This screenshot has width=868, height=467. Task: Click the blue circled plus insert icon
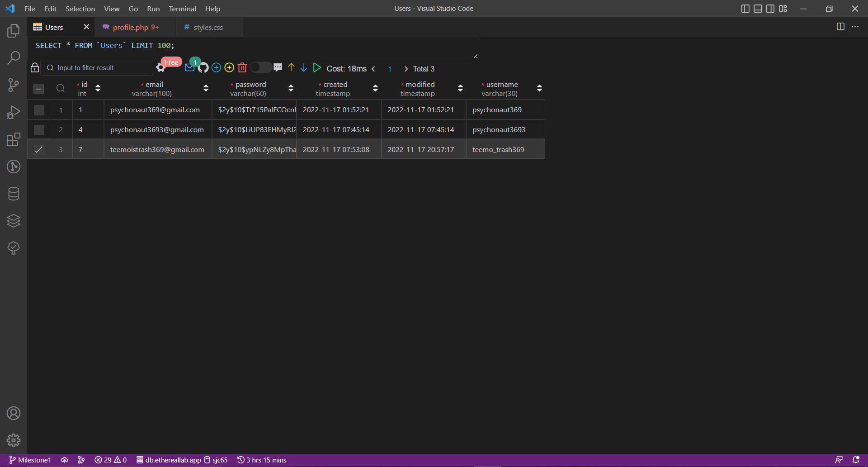coord(216,68)
